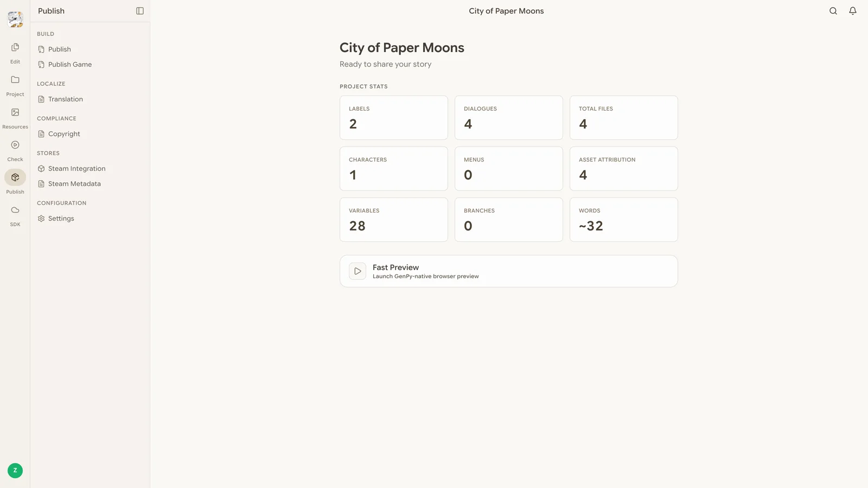
Task: Open search with the magnifier icon
Action: (833, 11)
